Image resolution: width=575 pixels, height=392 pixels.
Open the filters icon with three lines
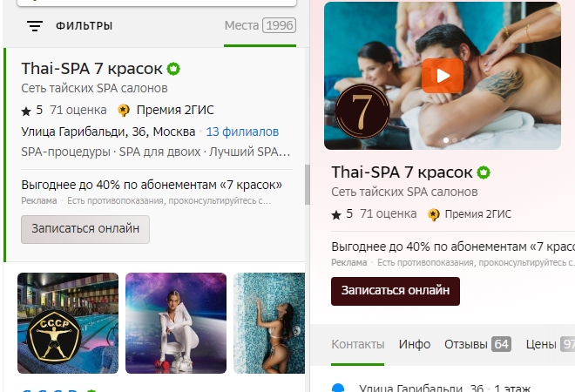point(35,26)
